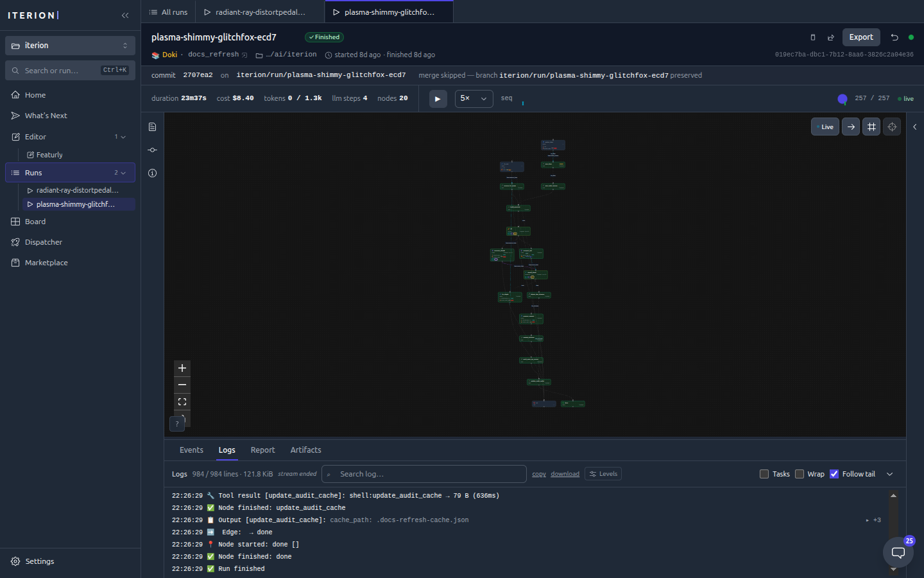Collapse the Editor section chevron
The width and height of the screenshot is (924, 578).
click(x=123, y=137)
